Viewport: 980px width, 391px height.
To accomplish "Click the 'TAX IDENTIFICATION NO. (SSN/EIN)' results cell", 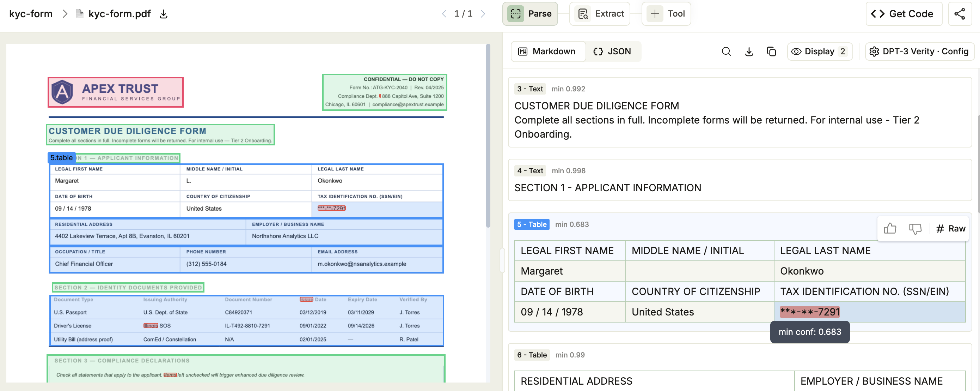I will (x=869, y=291).
